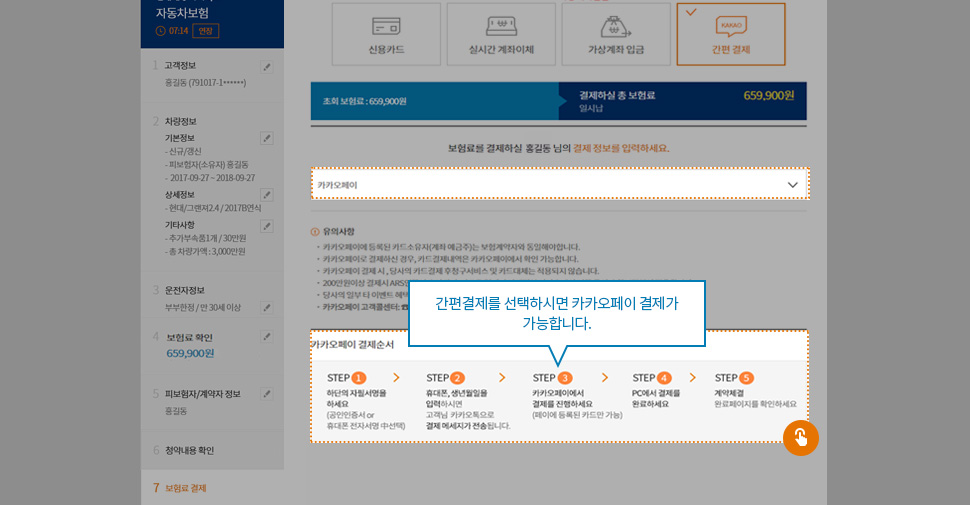Click the STEP 1 orange number badge

(358, 378)
